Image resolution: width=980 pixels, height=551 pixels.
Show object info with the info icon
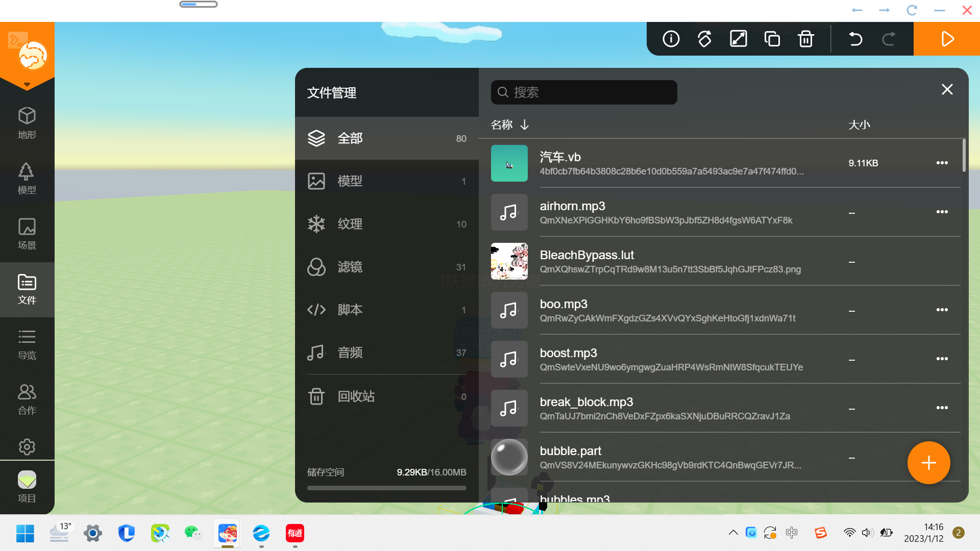pyautogui.click(x=671, y=39)
